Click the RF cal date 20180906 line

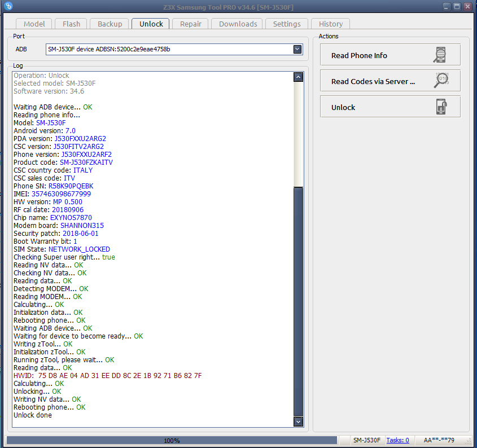point(49,209)
